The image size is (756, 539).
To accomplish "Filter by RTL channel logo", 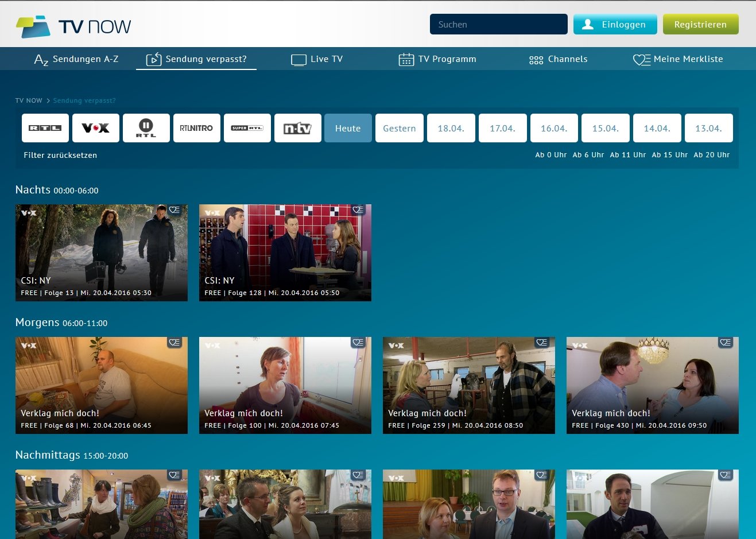I will [45, 128].
